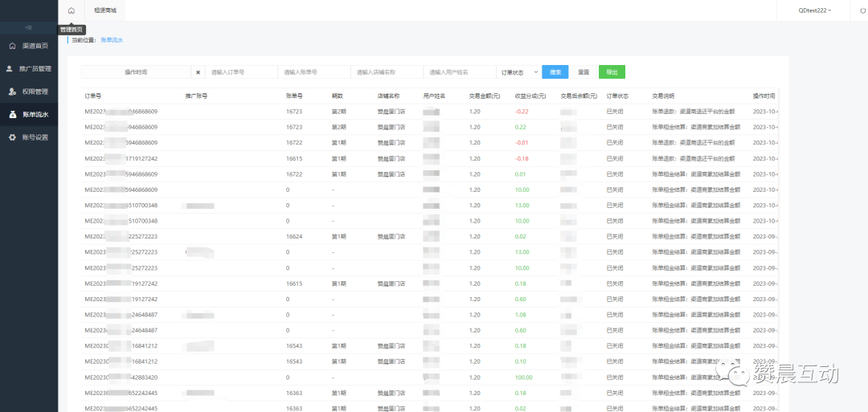Click the home icon in the top bar
The width and height of the screenshot is (868, 412).
click(x=72, y=10)
